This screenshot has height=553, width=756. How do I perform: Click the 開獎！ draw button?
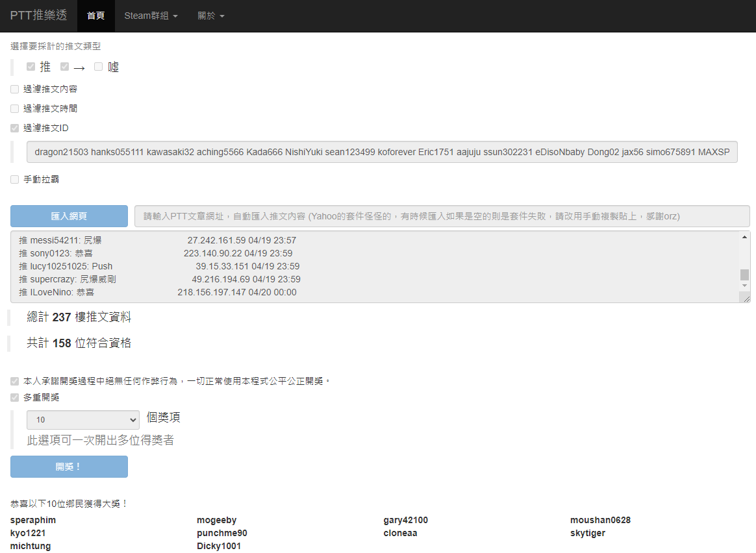tap(69, 466)
